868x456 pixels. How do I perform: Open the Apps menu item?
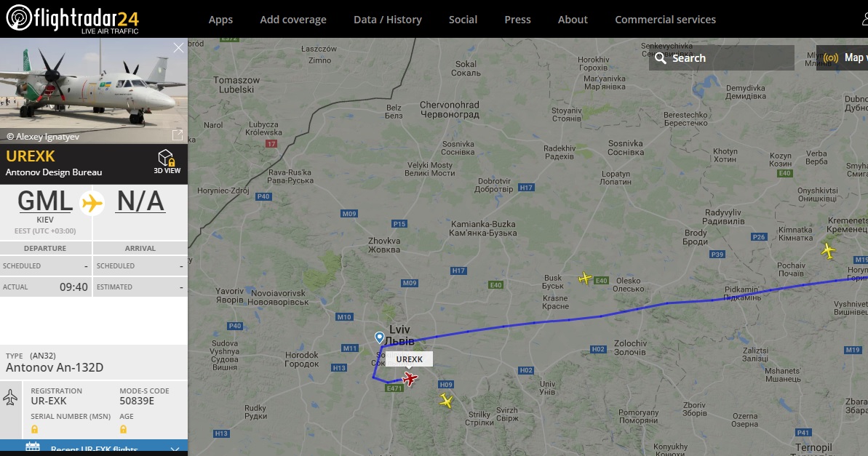point(220,20)
